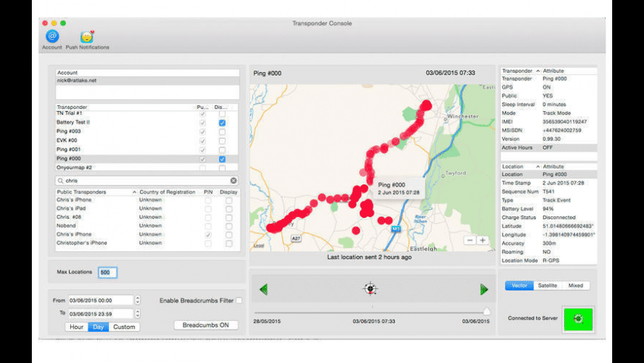Click the Location attribute table sort header

pyautogui.click(x=520, y=167)
